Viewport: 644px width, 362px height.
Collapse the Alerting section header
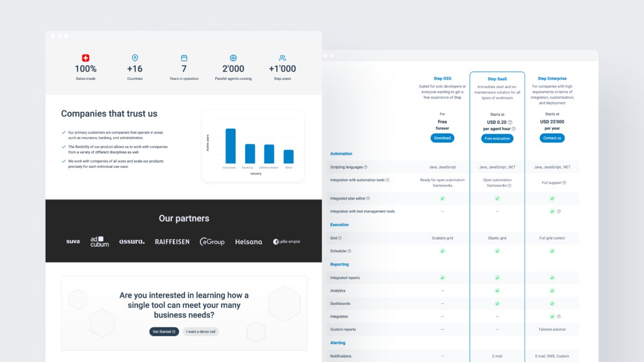point(338,343)
